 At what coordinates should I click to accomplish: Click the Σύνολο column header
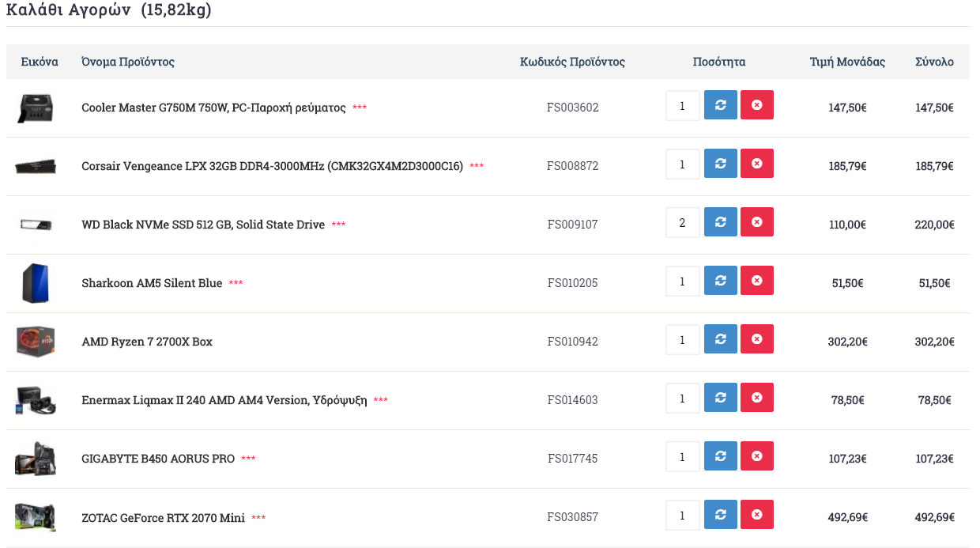pos(934,62)
